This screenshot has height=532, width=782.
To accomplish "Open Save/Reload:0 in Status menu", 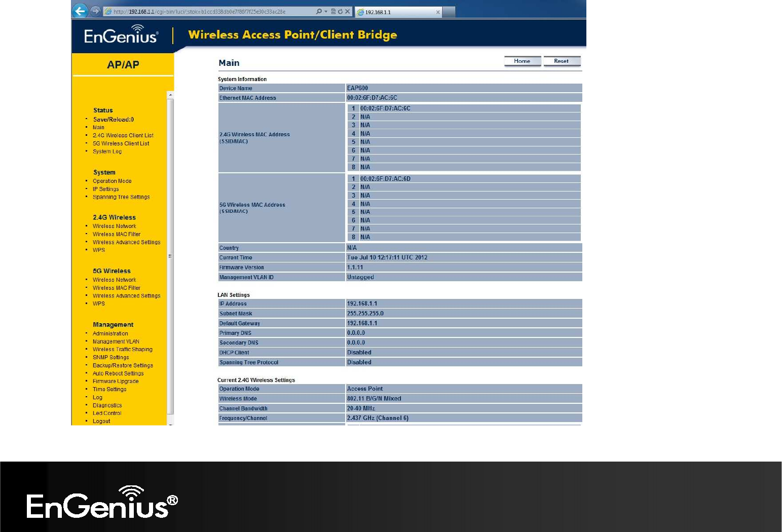I will pyautogui.click(x=114, y=120).
